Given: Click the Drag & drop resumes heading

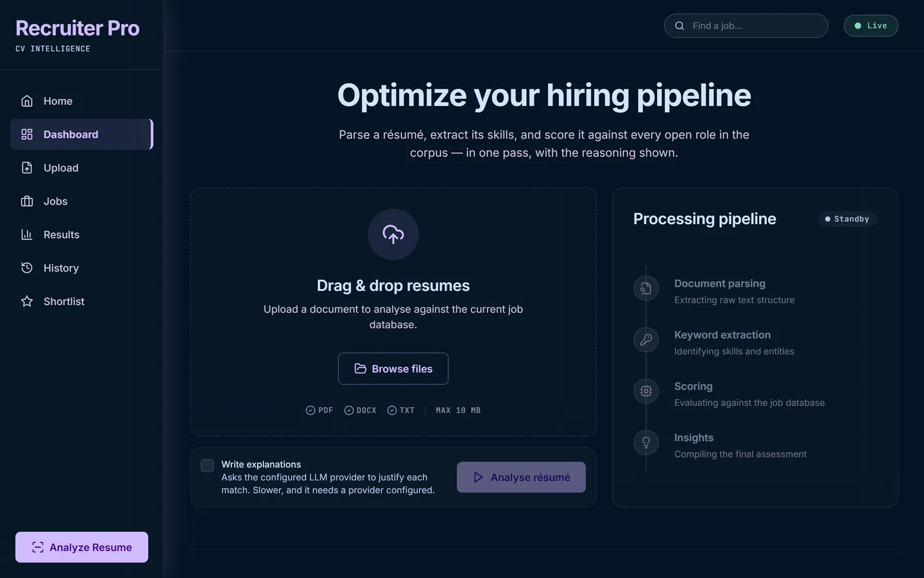Looking at the screenshot, I should 393,286.
